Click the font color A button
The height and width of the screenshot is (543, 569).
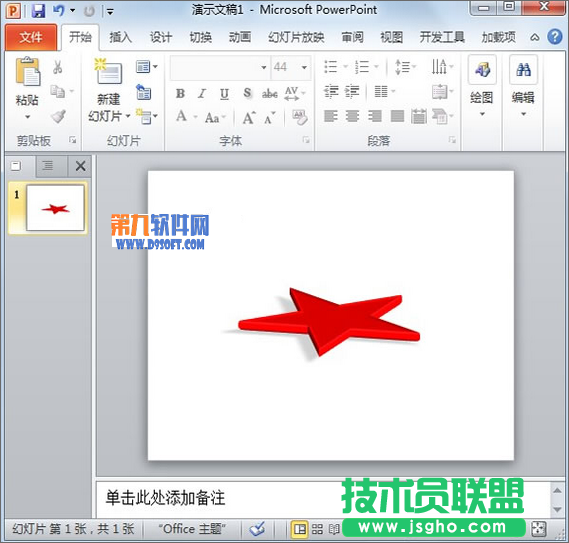point(181,117)
